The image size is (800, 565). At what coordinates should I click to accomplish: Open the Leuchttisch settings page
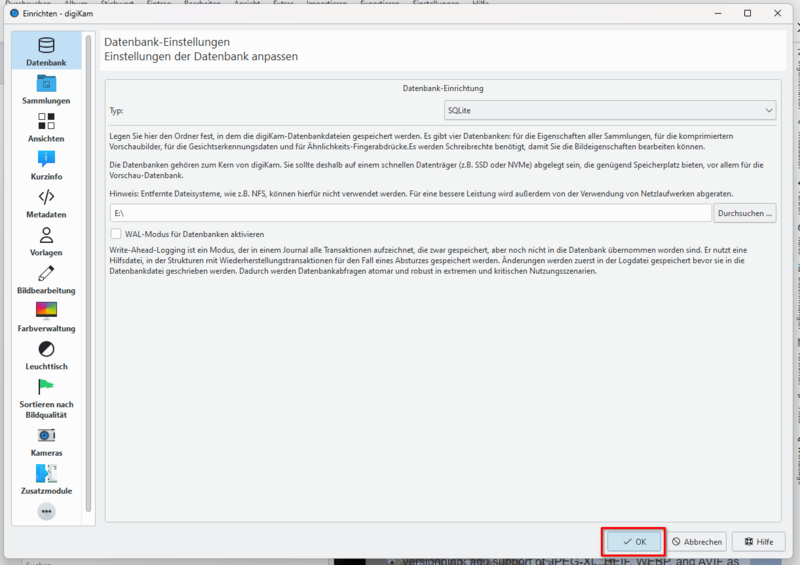[x=46, y=355]
